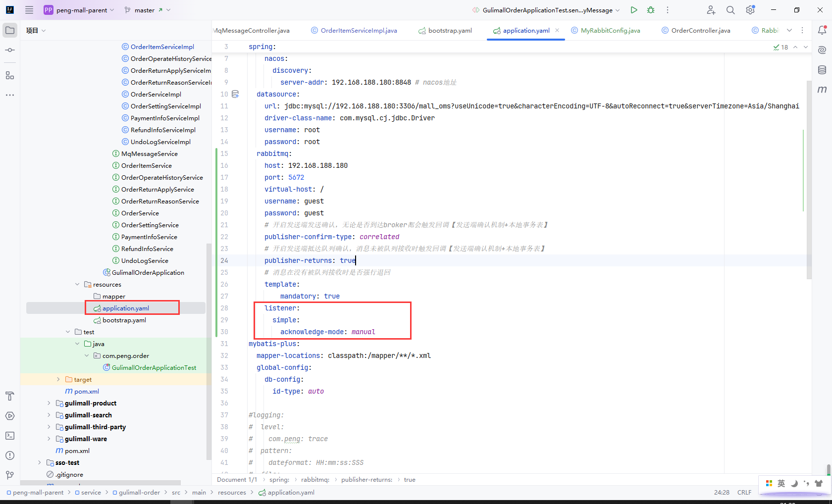This screenshot has height=504, width=832.
Task: Open the Project tool window icon
Action: tap(10, 30)
